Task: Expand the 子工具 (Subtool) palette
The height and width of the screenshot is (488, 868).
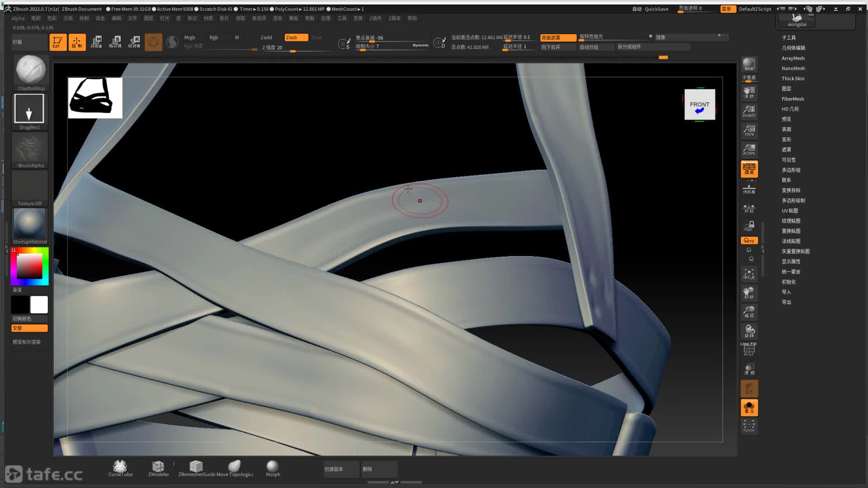Action: 788,38
